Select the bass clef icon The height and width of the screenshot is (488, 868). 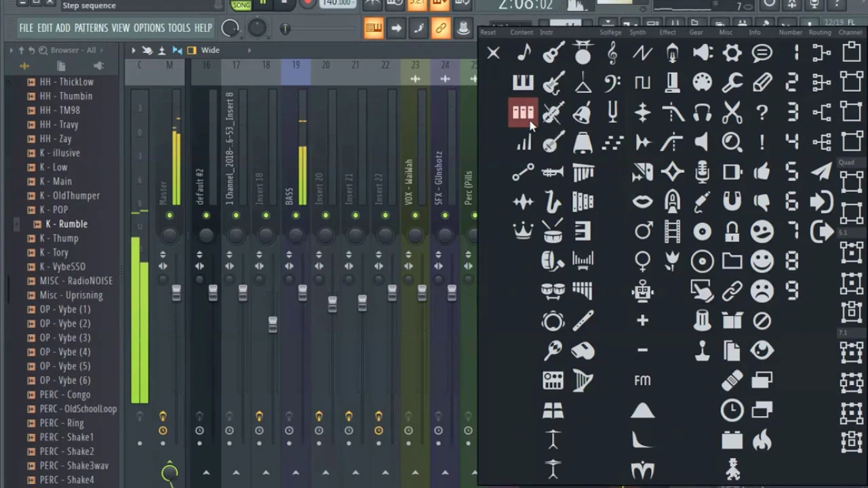(612, 82)
